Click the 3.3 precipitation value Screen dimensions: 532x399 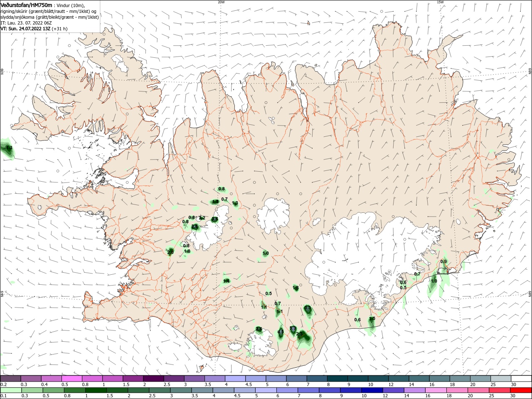pos(308,308)
